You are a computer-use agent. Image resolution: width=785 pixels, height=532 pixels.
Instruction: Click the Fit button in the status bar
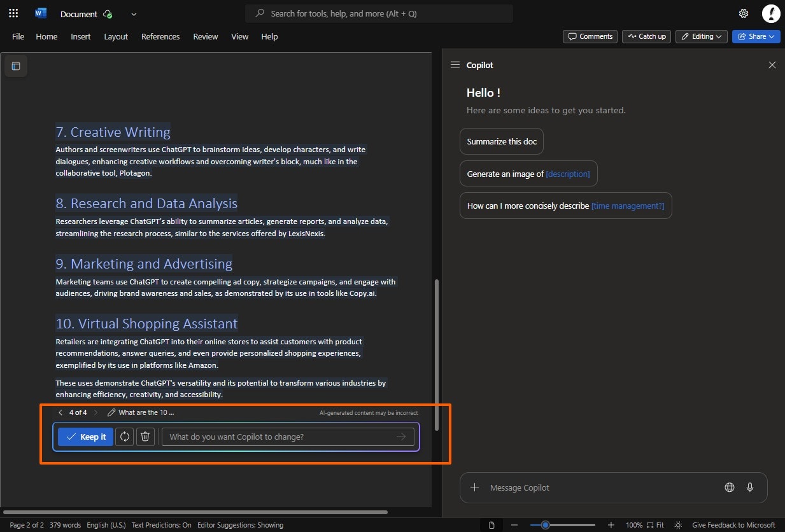click(x=655, y=525)
